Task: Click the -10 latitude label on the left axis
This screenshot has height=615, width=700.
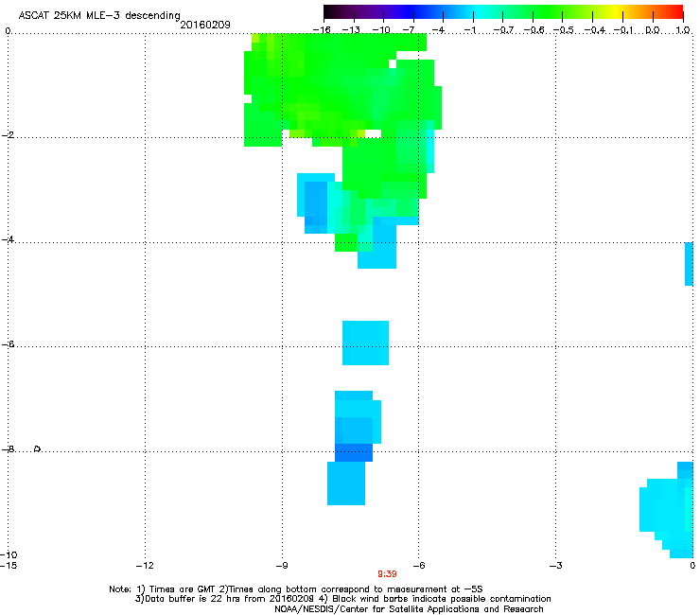Action: (9, 554)
